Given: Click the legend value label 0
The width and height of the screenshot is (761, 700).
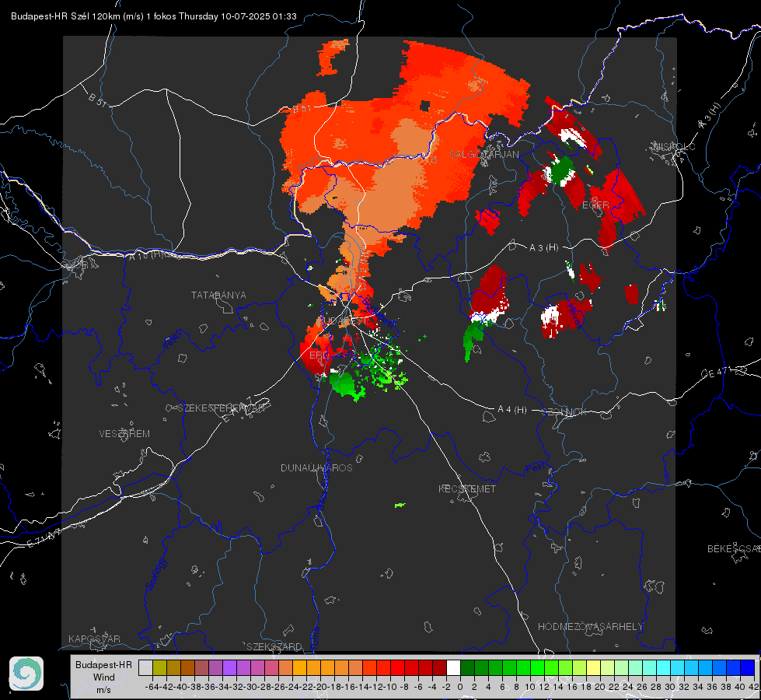Looking at the screenshot, I should [460, 687].
